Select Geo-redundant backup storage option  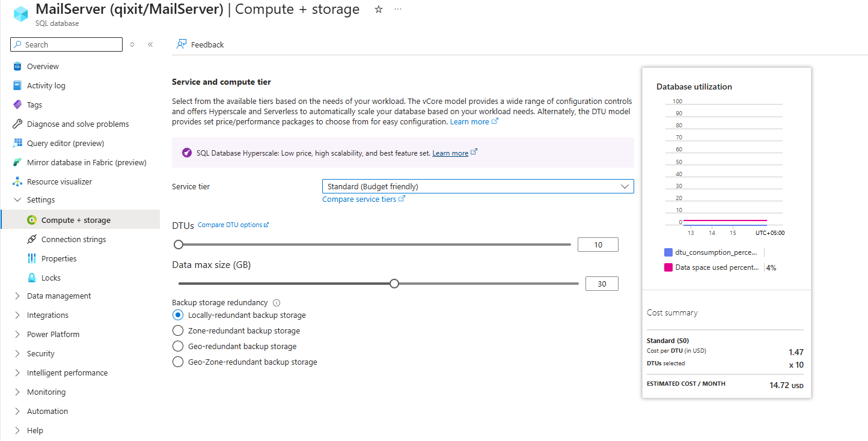177,346
